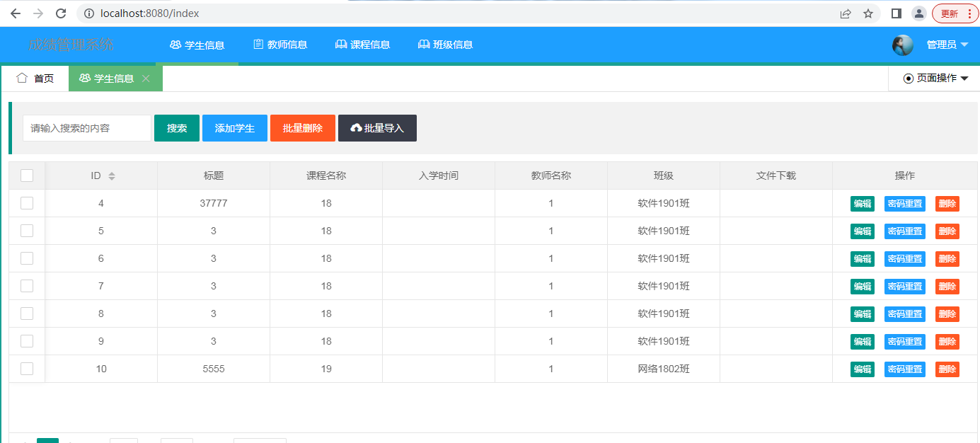The height and width of the screenshot is (443, 980).
Task: Select the checkbox for row ID 10
Action: click(27, 369)
